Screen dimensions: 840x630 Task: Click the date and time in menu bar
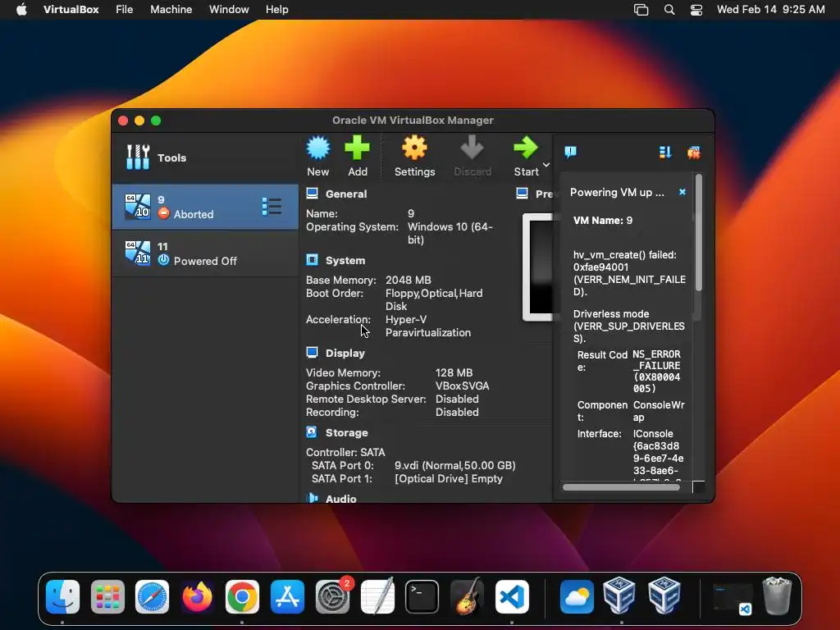(x=771, y=10)
